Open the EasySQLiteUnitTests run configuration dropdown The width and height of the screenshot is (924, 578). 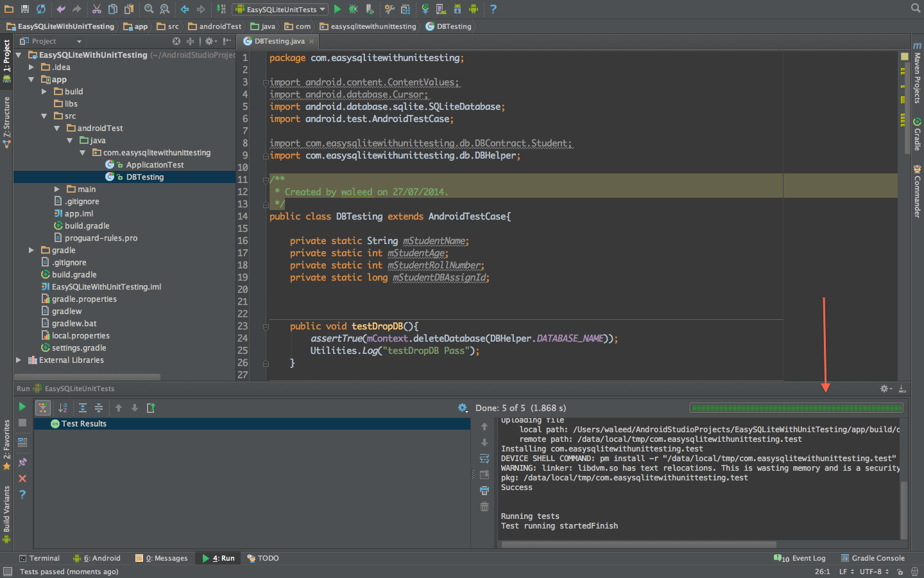pyautogui.click(x=280, y=9)
